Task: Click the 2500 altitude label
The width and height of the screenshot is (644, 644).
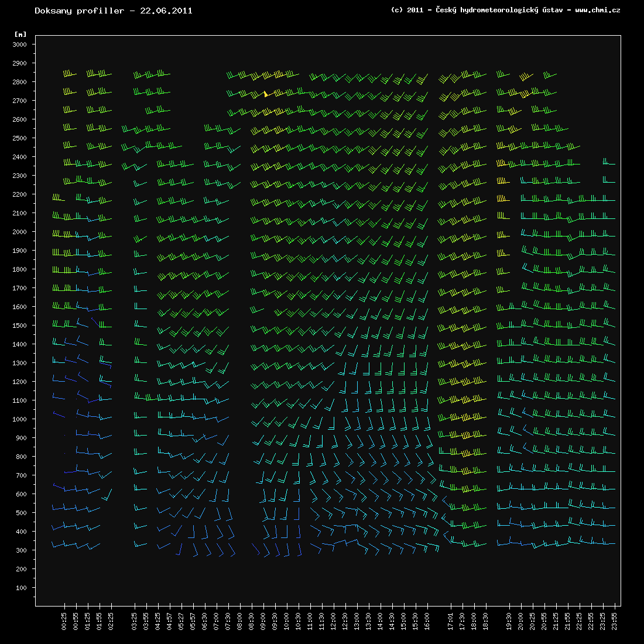Action: coord(20,138)
